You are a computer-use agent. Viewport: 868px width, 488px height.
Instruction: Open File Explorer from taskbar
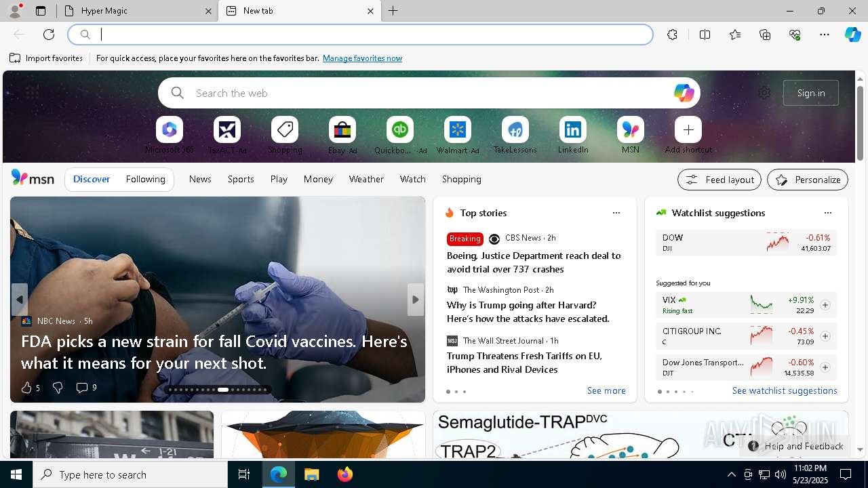311,474
